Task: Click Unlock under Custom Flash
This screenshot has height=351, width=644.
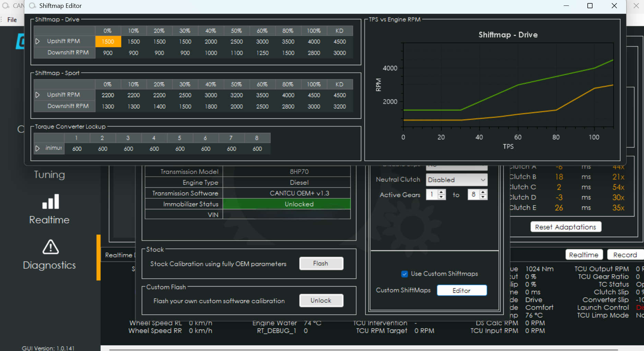Action: coord(321,301)
